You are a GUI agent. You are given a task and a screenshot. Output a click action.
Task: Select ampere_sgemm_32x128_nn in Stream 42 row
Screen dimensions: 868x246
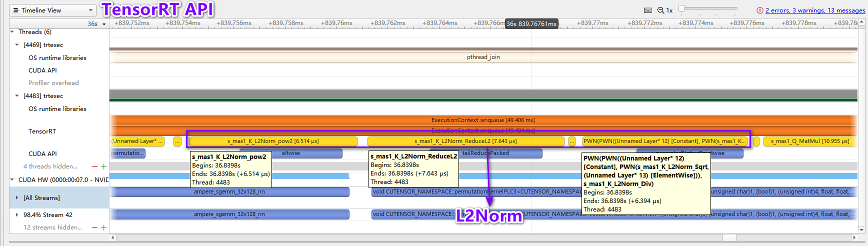[229, 214]
